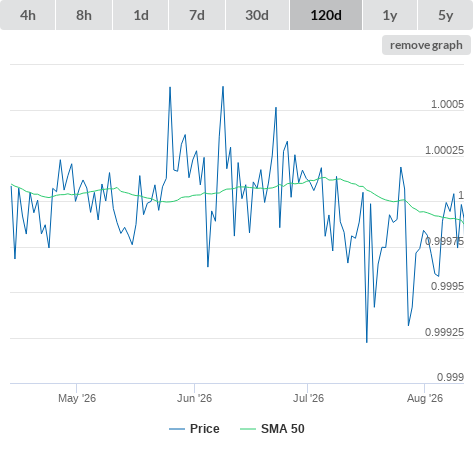This screenshot has height=455, width=474.
Task: Open the 5y time range
Action: pyautogui.click(x=446, y=15)
